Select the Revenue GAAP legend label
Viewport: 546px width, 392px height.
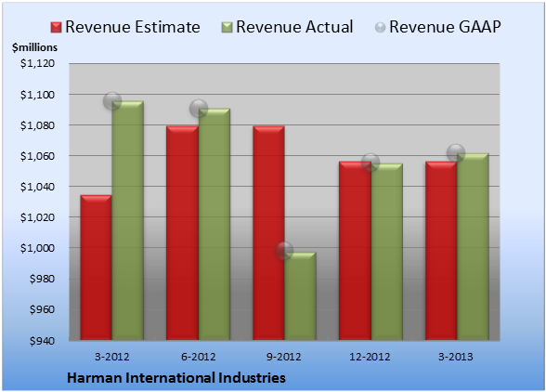click(445, 27)
